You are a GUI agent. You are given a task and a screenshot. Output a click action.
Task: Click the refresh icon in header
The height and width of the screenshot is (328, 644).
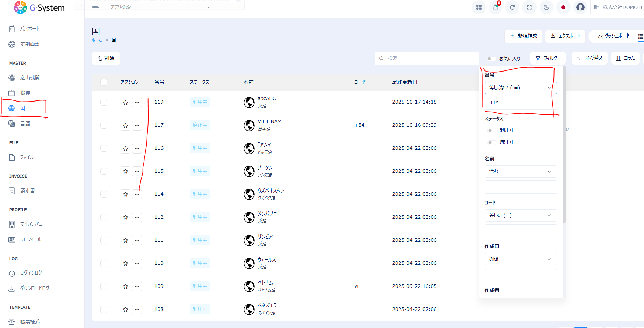(512, 7)
